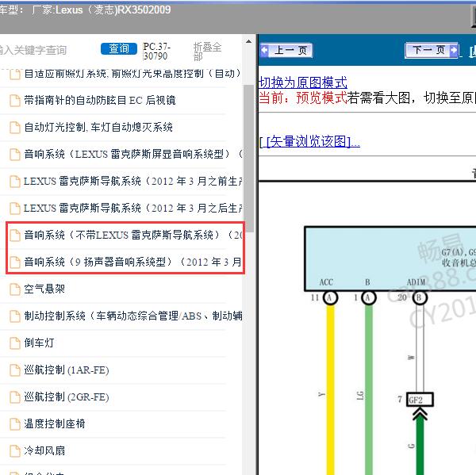
Task: Click scroll-up arrow of tree list scrollbar
Action: click(x=248, y=41)
